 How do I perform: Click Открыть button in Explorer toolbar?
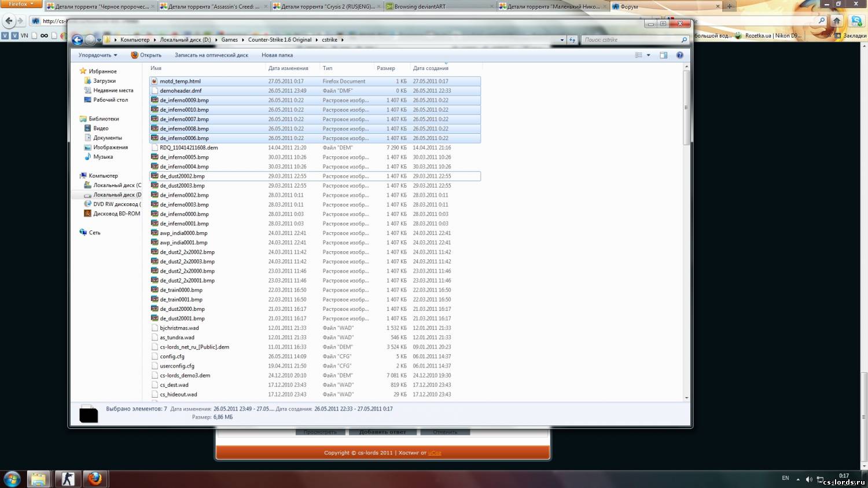146,55
